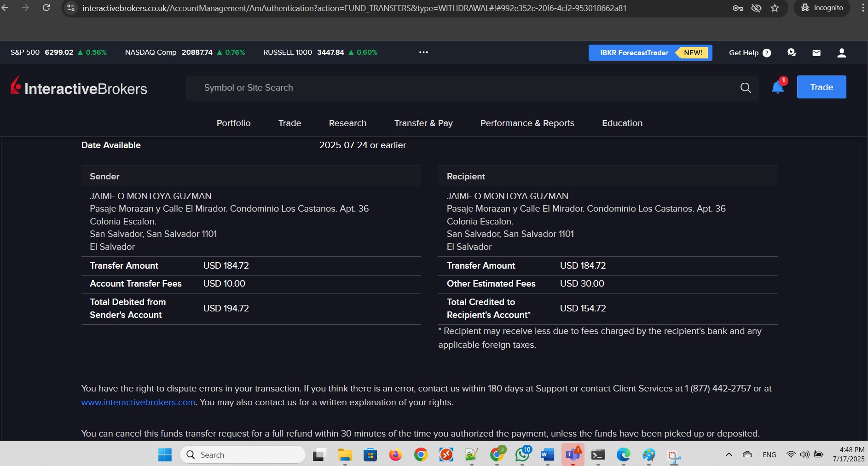868x466 pixels.
Task: Click the OneDrive cloud tray icon
Action: (747, 454)
